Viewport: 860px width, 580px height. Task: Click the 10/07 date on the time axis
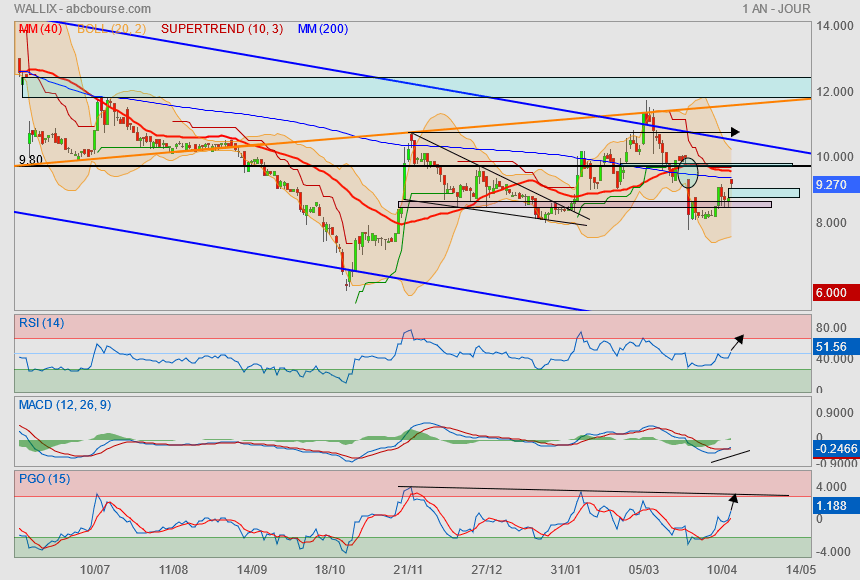95,570
